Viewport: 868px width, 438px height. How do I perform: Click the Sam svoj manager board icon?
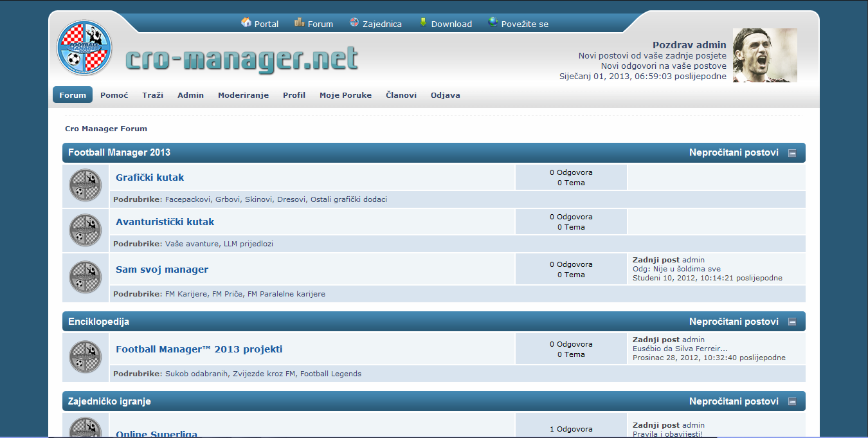pyautogui.click(x=86, y=277)
